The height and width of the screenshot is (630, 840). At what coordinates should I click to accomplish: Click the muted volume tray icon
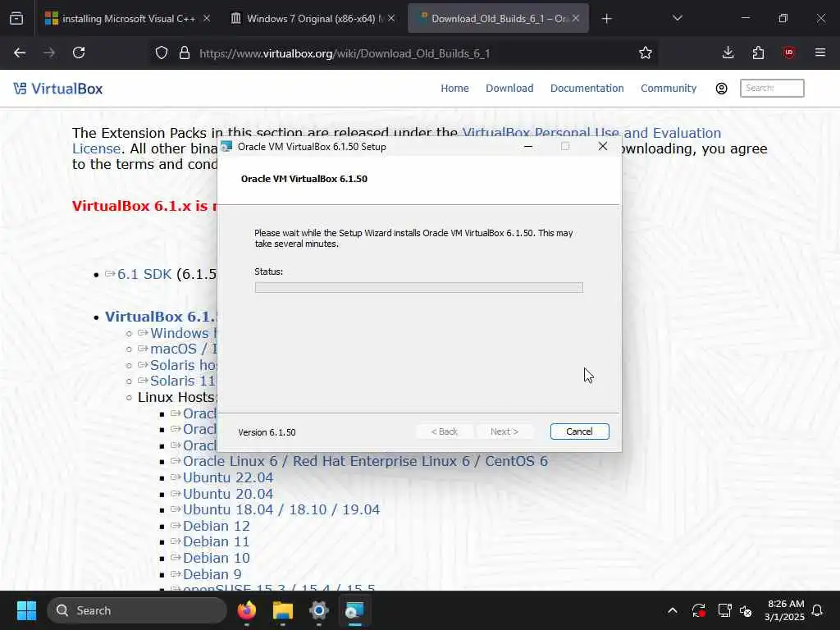point(746,610)
